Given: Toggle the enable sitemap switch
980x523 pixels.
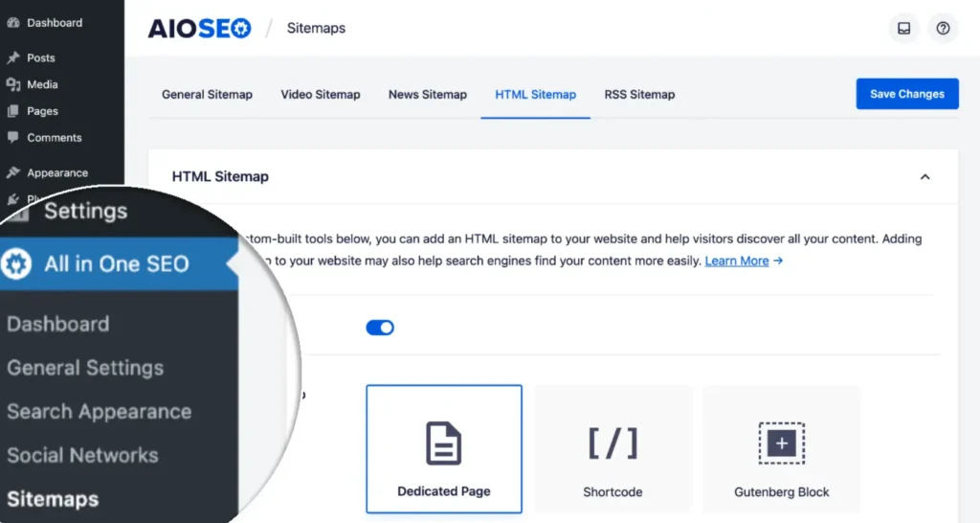Looking at the screenshot, I should point(380,328).
